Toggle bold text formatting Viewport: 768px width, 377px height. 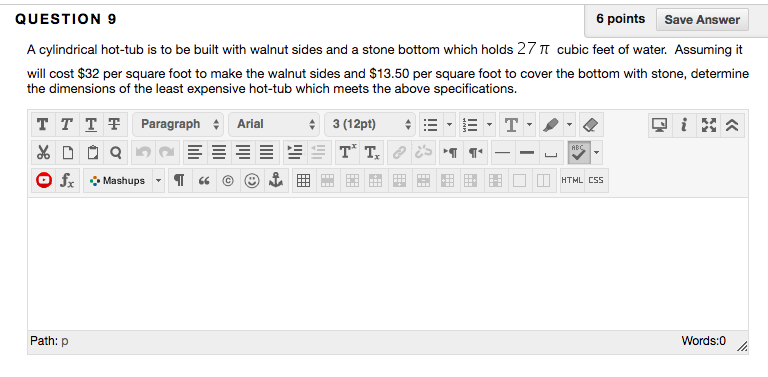[x=43, y=125]
